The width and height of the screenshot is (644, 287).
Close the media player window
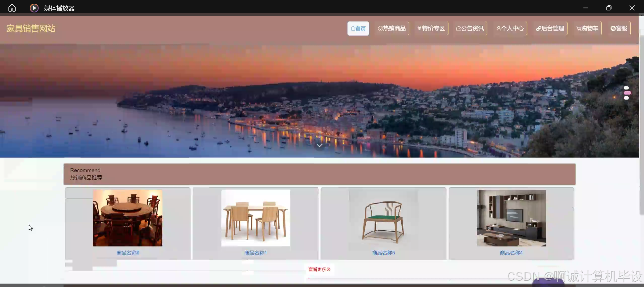tap(632, 8)
